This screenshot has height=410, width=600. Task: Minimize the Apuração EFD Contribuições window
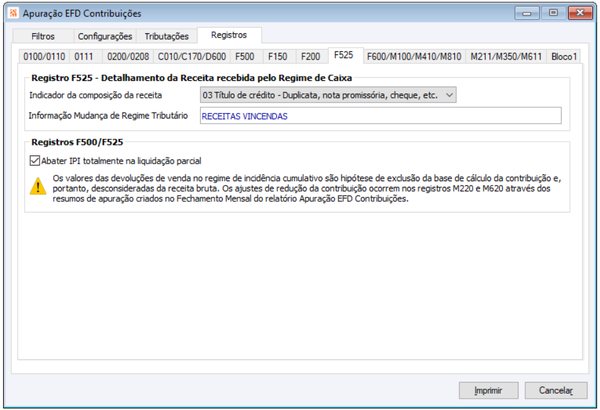[x=527, y=13]
